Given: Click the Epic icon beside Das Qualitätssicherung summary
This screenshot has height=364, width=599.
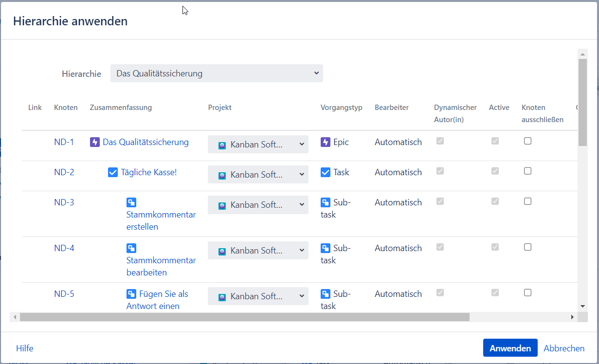Looking at the screenshot, I should [95, 142].
